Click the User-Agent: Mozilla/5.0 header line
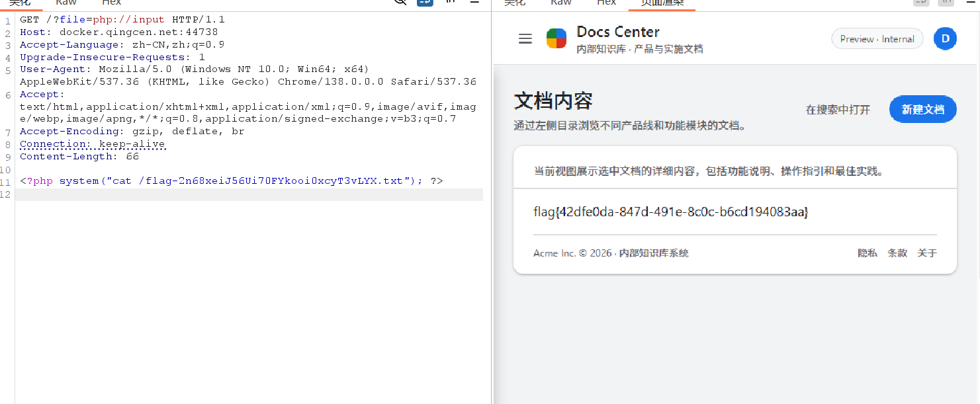This screenshot has width=980, height=404. pos(195,69)
